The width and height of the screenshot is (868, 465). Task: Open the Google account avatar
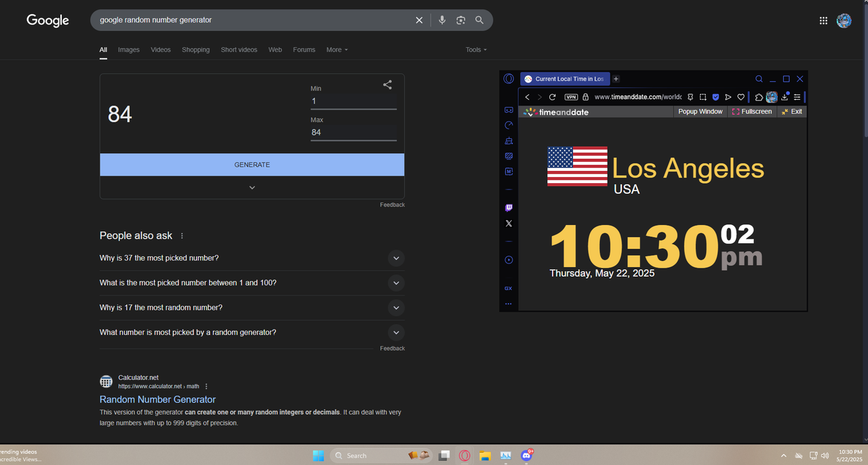click(844, 21)
